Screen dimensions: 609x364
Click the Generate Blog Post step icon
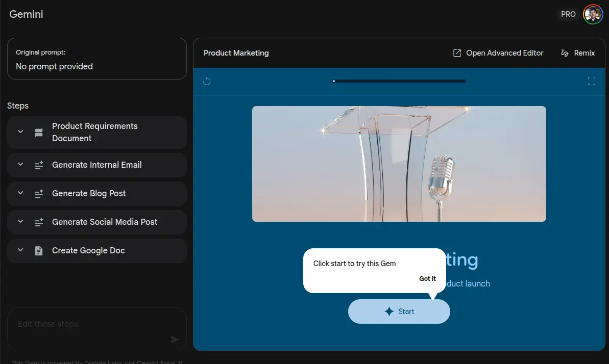pos(39,194)
